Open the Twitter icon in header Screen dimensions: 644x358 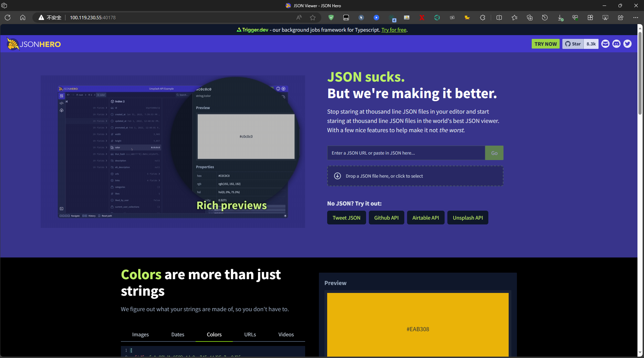627,44
